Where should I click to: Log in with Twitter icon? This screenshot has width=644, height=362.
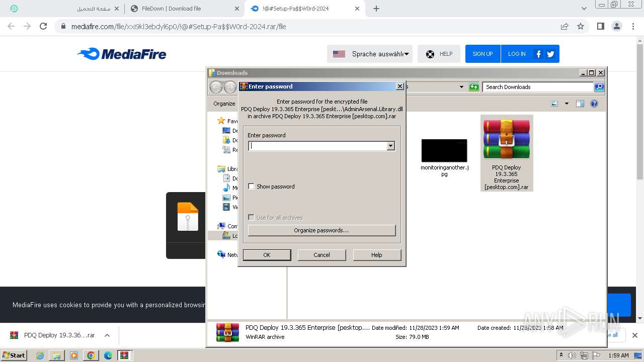click(550, 54)
